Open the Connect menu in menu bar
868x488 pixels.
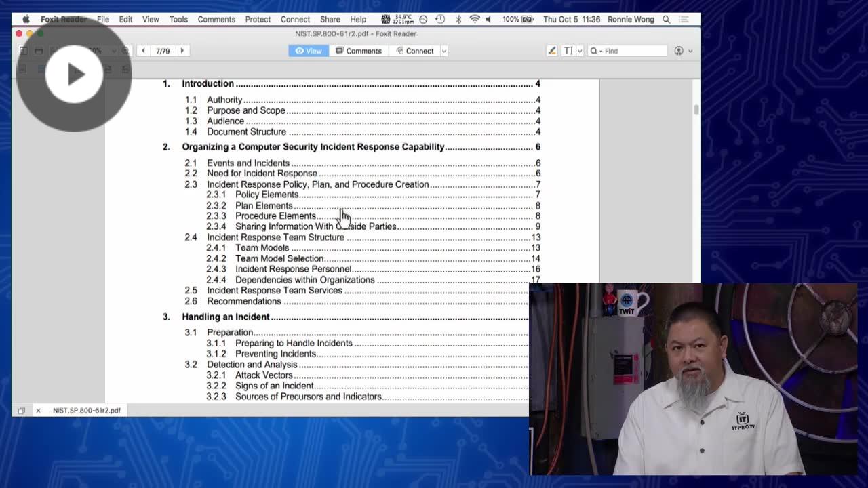(x=295, y=19)
